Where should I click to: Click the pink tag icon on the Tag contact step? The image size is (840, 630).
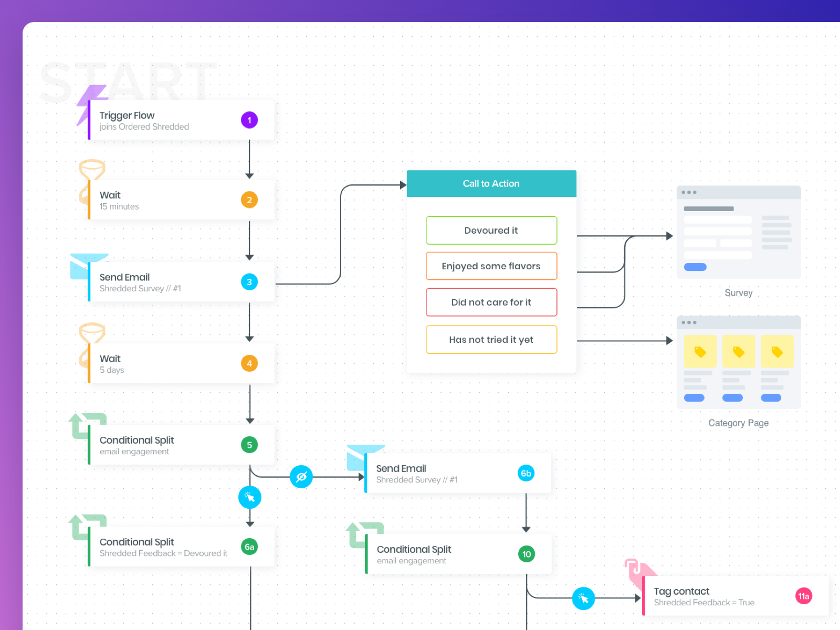[640, 575]
